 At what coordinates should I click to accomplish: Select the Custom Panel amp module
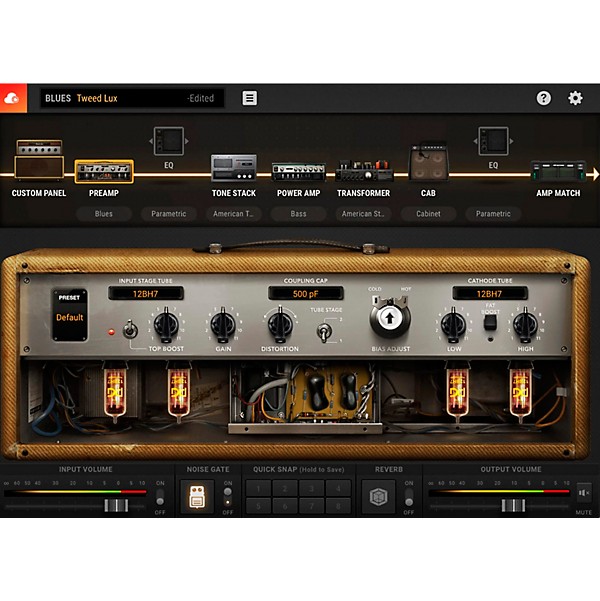[39, 162]
